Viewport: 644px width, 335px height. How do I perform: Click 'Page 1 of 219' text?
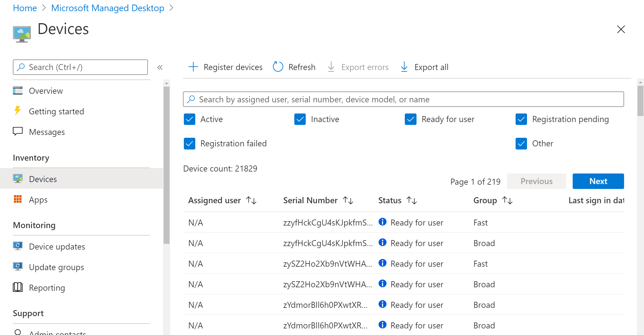click(475, 182)
